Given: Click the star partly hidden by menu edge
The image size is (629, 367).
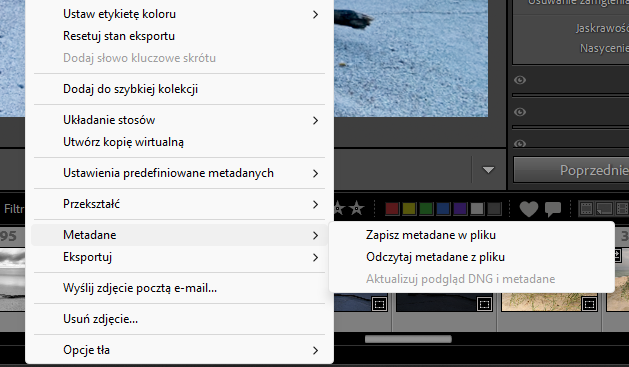Looking at the screenshot, I should pos(339,208).
